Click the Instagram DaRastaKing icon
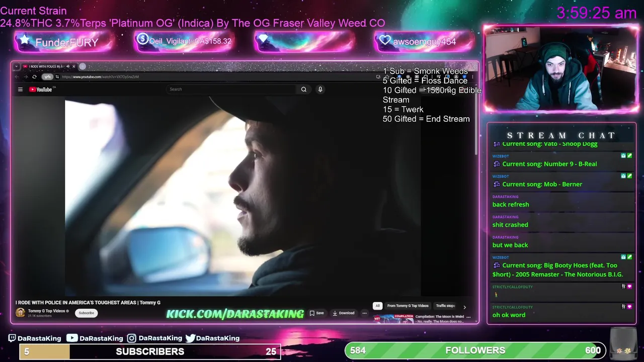Image resolution: width=644 pixels, height=362 pixels. coord(132,338)
